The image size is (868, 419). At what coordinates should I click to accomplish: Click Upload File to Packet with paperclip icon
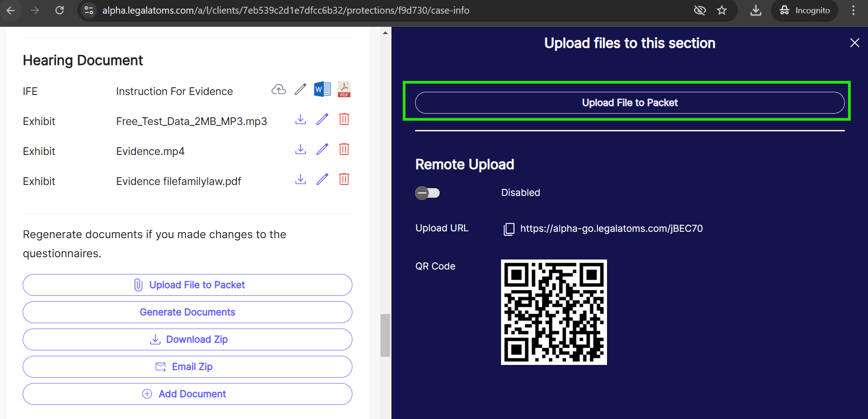(187, 285)
